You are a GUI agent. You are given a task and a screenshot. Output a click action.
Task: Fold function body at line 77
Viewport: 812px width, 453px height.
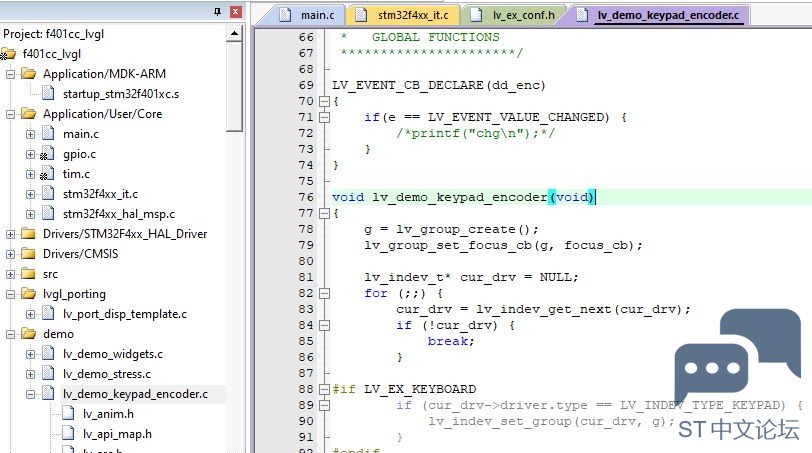324,213
